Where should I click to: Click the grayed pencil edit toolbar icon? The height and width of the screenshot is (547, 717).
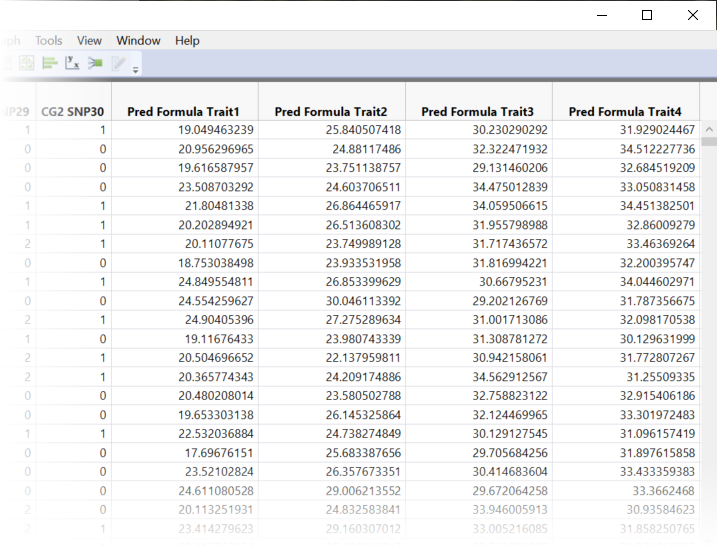(x=121, y=63)
